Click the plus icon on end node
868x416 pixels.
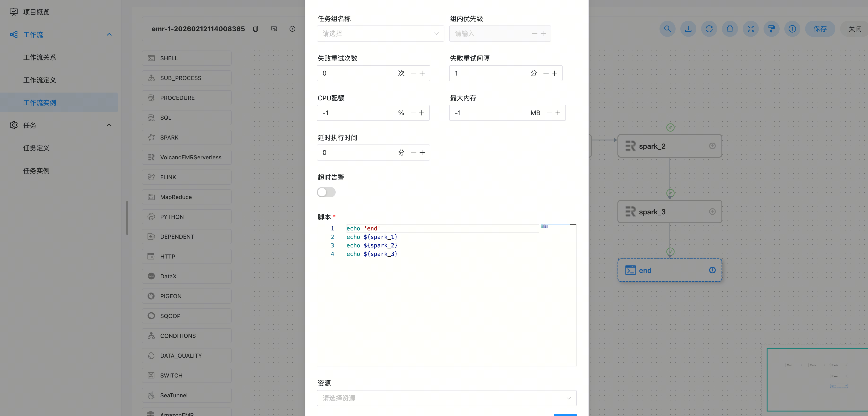pos(712,270)
